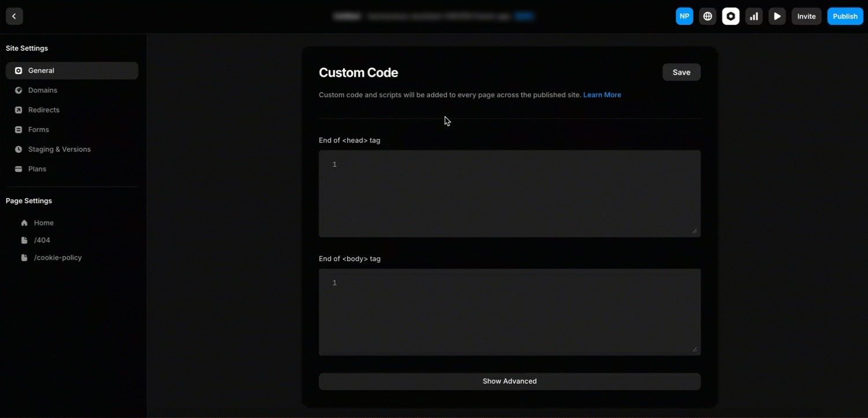Open the site preview globe icon
The width and height of the screenshot is (868, 418).
[x=707, y=16]
